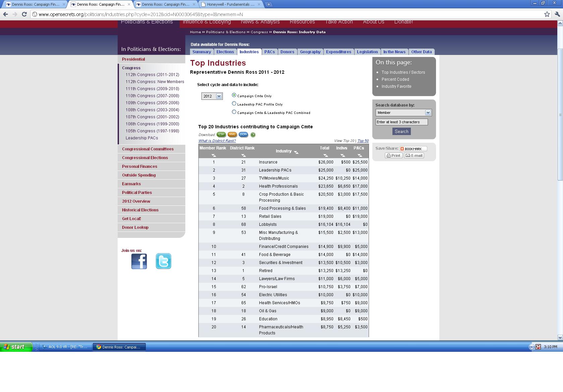563x392 pixels.
Task: Open the Facebook page icon
Action: (139, 261)
